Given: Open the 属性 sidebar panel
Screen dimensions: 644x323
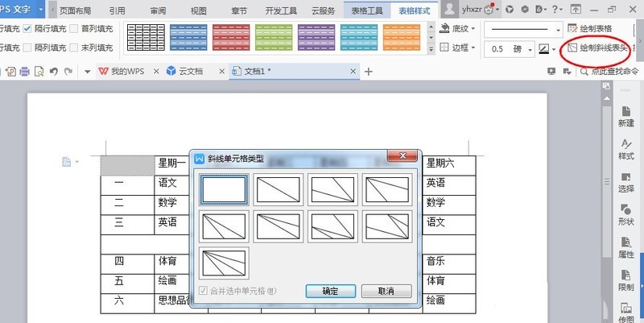Looking at the screenshot, I should coord(626,247).
